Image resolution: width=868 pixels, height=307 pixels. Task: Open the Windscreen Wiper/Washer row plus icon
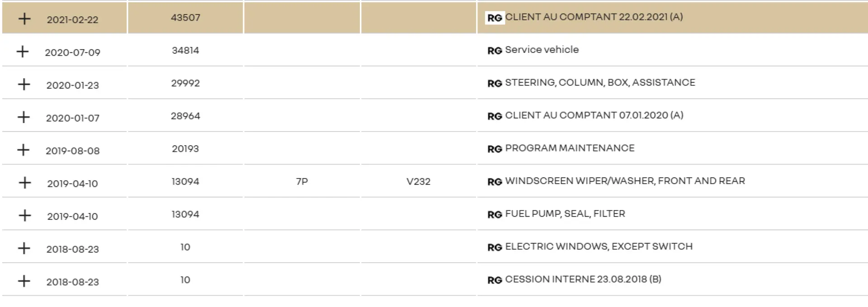coord(25,183)
